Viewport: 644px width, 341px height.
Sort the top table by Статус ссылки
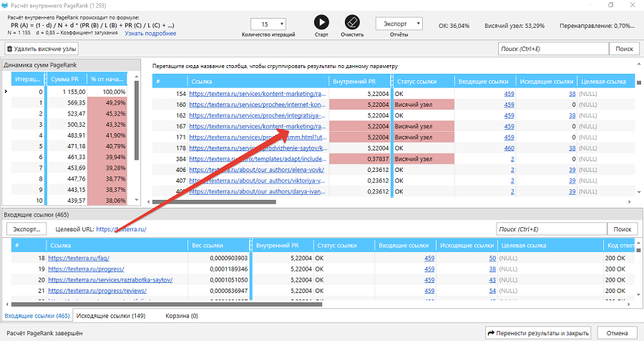pos(424,82)
